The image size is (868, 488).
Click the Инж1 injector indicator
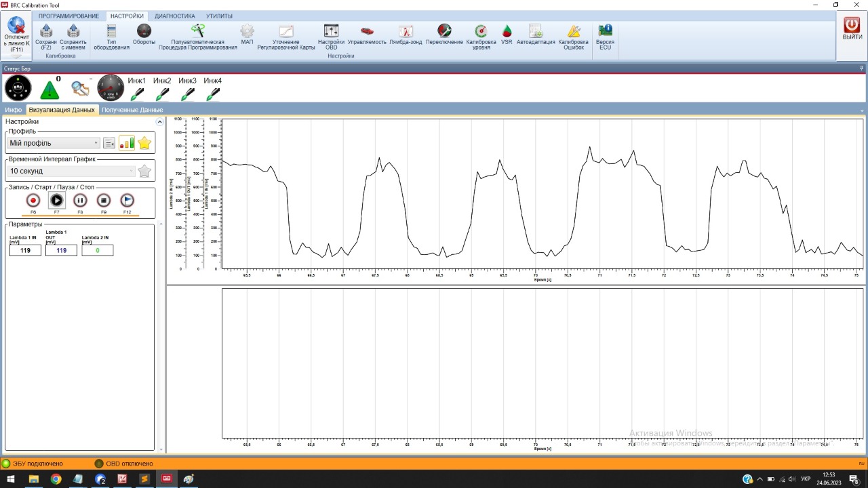pyautogui.click(x=137, y=89)
